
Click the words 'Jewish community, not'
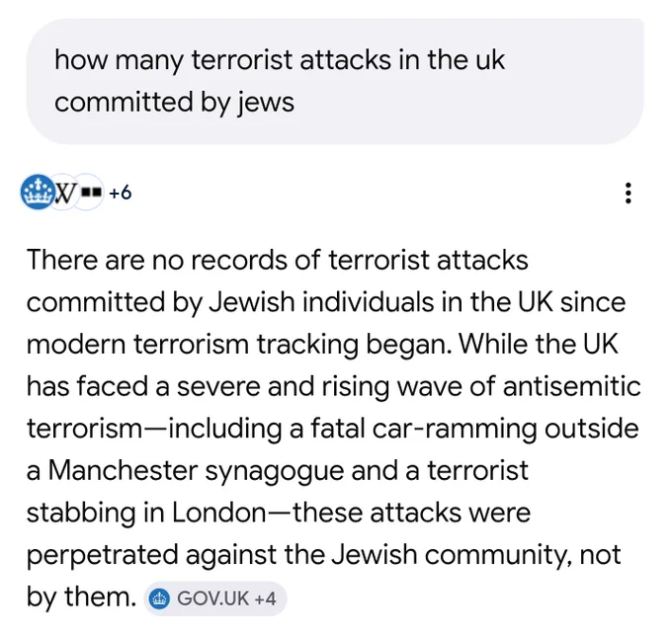click(476, 554)
